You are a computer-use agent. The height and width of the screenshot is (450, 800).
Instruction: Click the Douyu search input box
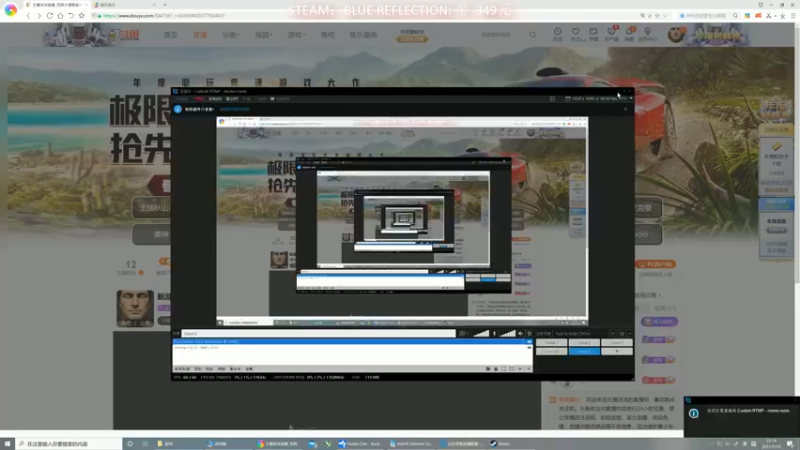click(503, 35)
